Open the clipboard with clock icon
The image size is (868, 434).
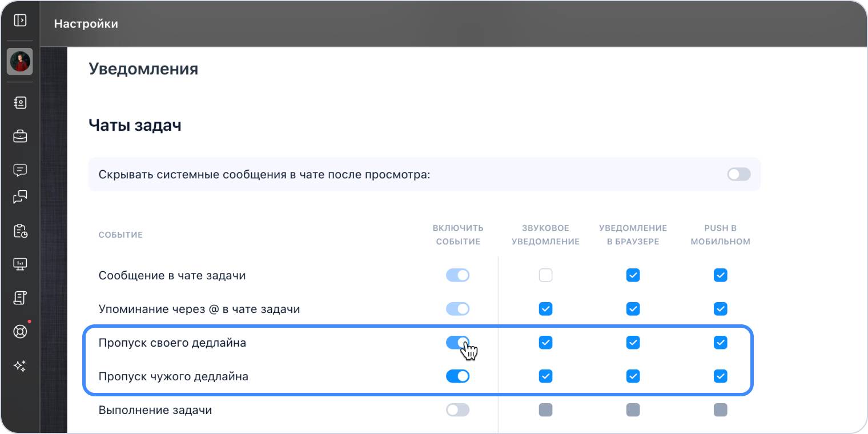point(20,231)
